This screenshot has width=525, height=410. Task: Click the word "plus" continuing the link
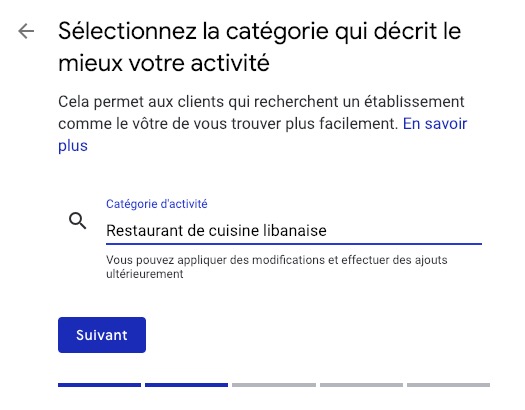[x=73, y=146]
